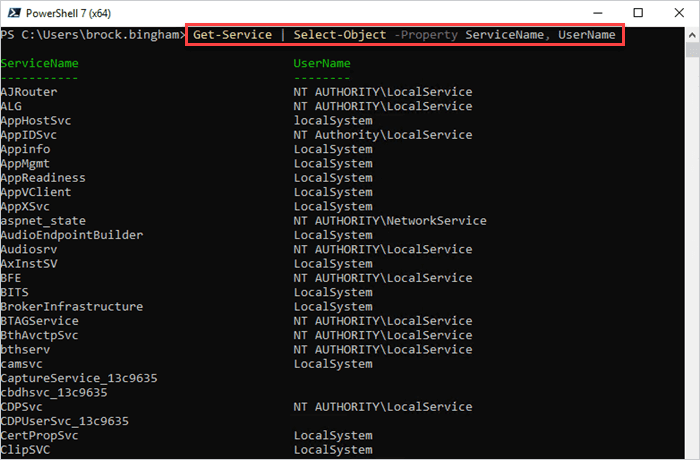
Task: Click the BFE service name
Action: (11, 278)
